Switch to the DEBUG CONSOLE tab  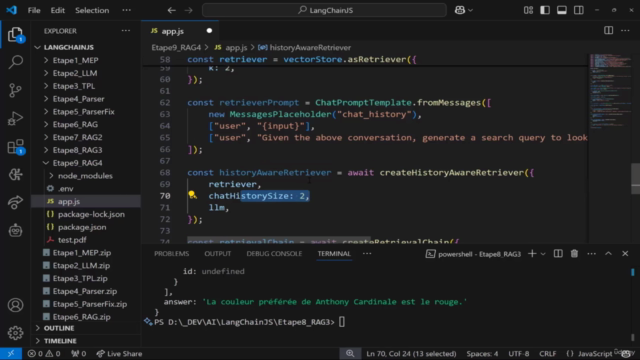tap(274, 253)
